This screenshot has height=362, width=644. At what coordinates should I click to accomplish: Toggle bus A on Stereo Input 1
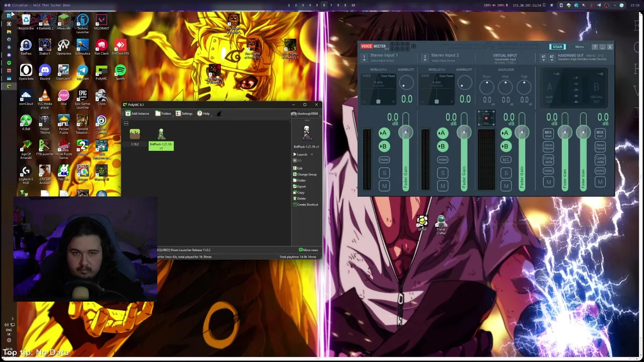384,133
